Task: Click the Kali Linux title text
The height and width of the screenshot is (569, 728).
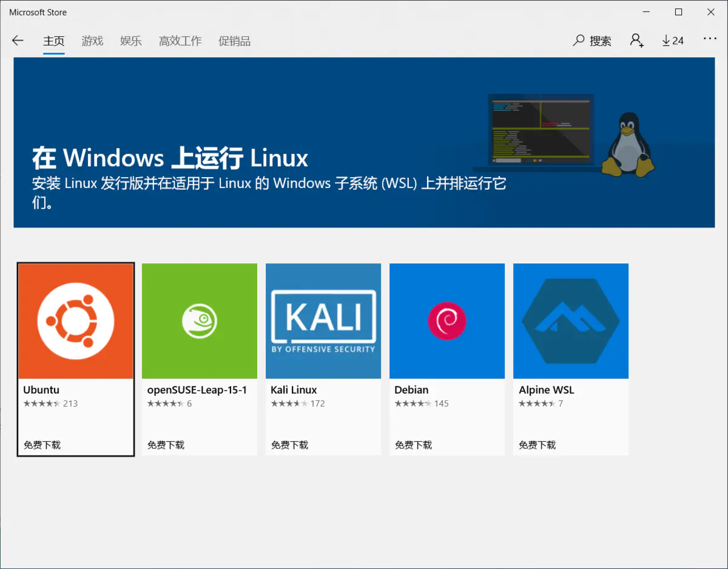Action: point(294,390)
